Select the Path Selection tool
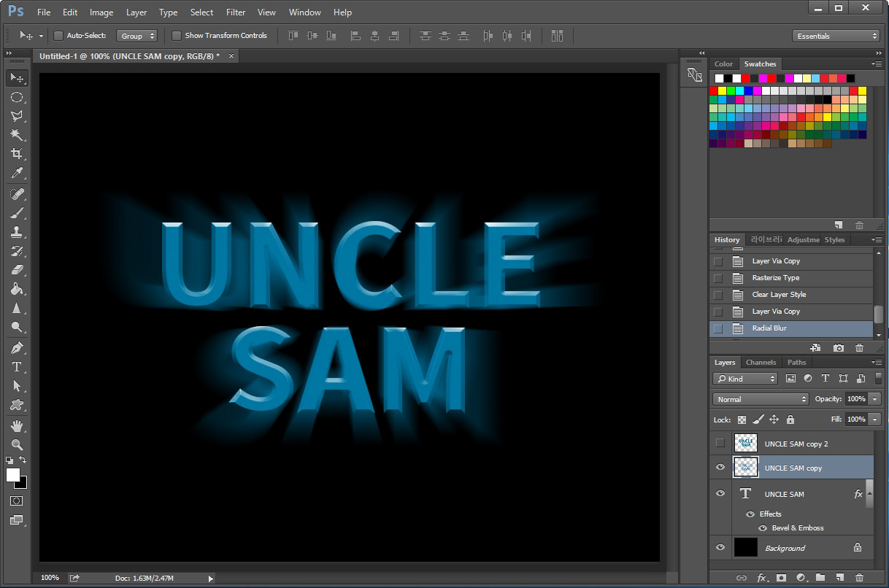This screenshot has height=588, width=889. (x=17, y=386)
